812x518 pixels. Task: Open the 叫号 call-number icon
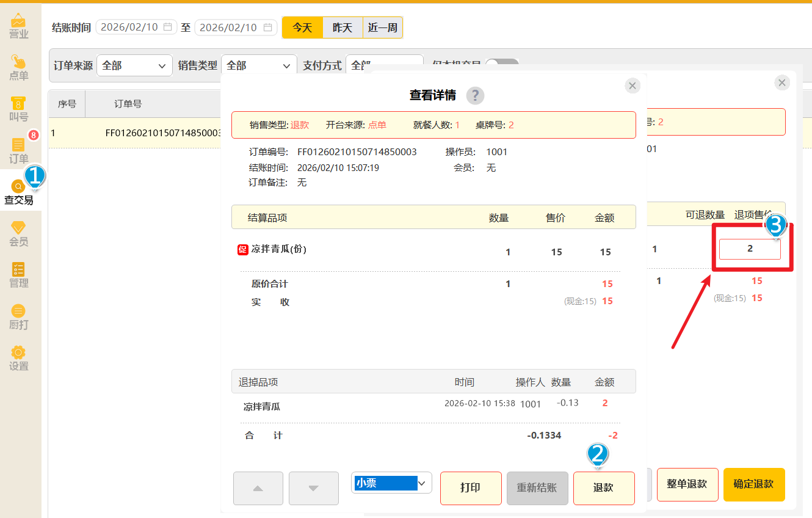pyautogui.click(x=19, y=109)
